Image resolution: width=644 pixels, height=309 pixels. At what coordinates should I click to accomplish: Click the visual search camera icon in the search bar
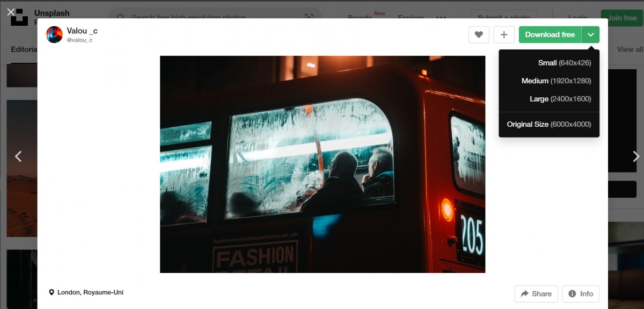[x=309, y=18]
